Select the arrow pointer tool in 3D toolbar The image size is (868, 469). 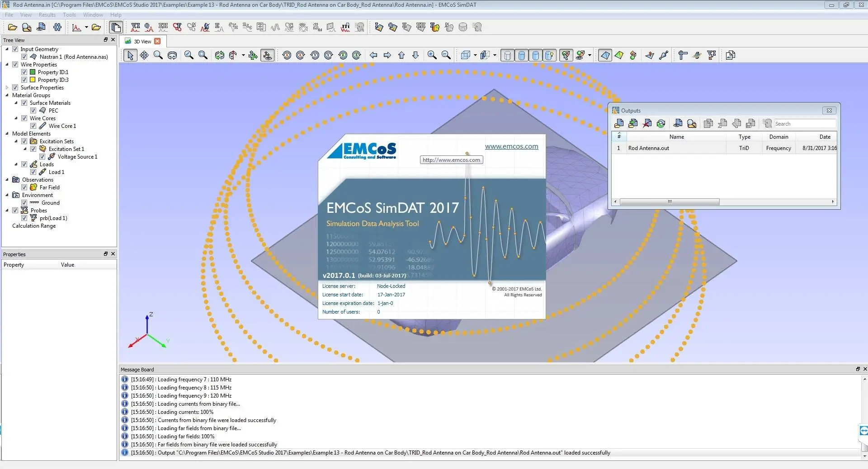130,55
